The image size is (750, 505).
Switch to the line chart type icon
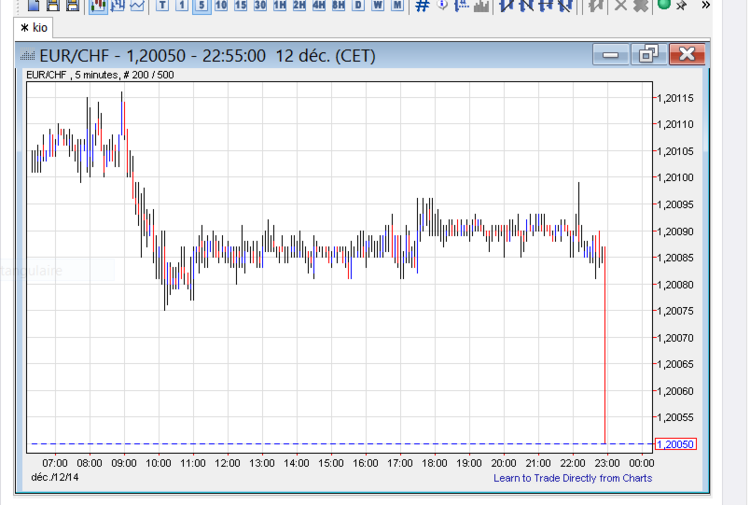point(137,6)
